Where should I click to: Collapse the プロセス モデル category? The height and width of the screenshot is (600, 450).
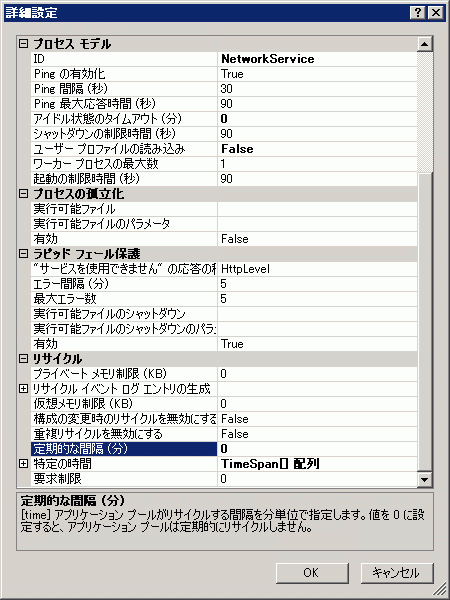pyautogui.click(x=24, y=44)
